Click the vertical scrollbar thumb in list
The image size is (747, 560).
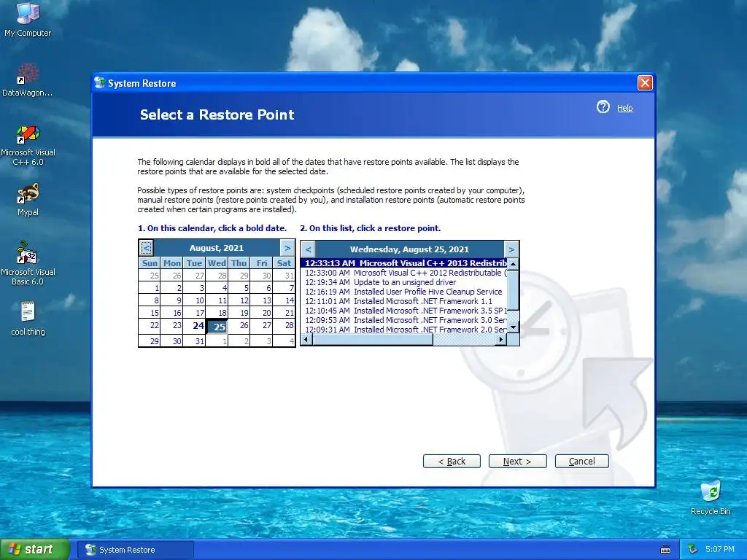pos(513,289)
